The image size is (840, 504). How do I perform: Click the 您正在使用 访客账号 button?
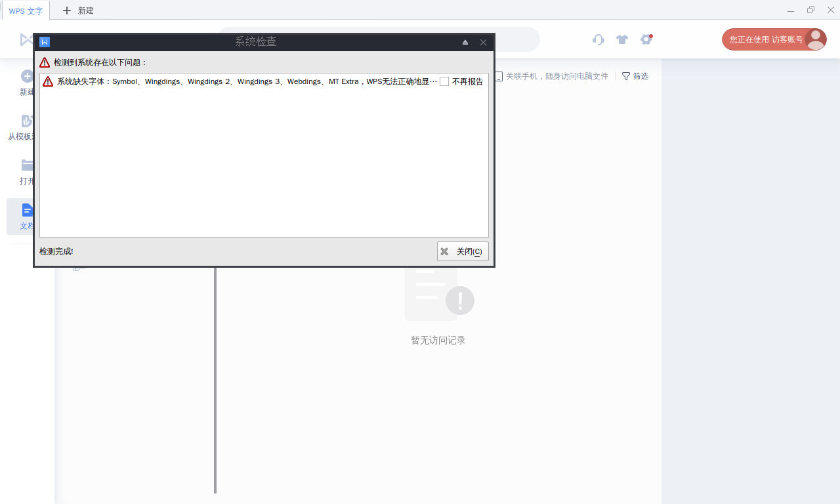click(774, 39)
